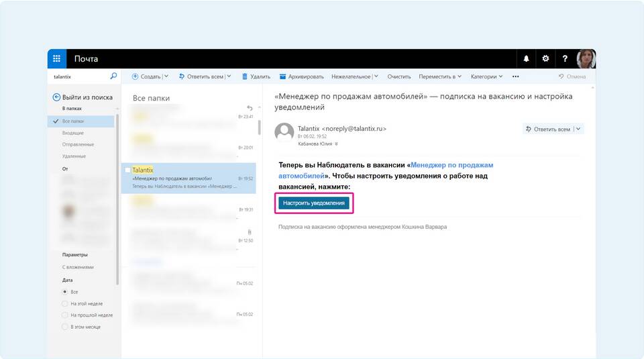Tick checkbox of Talantix message
This screenshot has height=359, width=644.
click(127, 170)
